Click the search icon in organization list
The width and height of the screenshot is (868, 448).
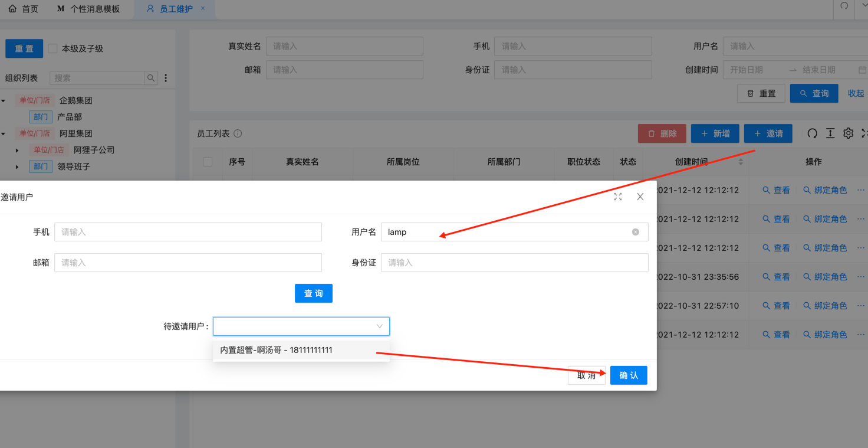click(151, 78)
